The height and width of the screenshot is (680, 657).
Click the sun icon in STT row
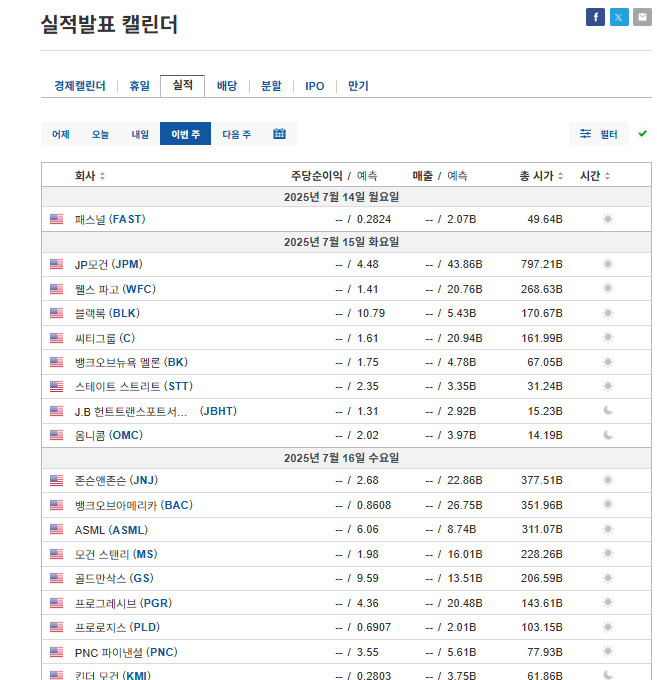(608, 386)
